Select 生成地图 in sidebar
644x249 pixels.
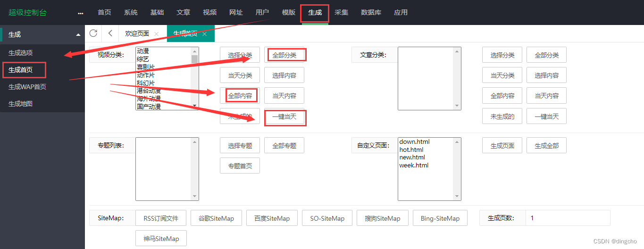point(21,104)
